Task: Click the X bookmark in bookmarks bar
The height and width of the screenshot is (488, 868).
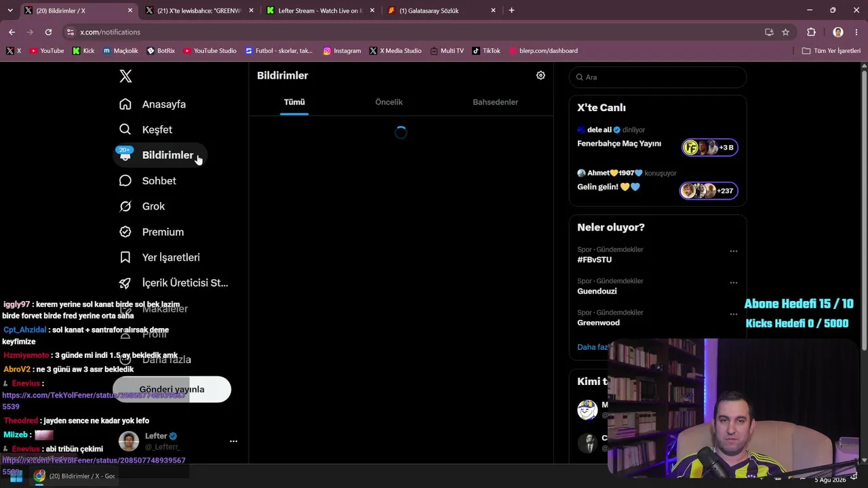Action: [x=14, y=51]
